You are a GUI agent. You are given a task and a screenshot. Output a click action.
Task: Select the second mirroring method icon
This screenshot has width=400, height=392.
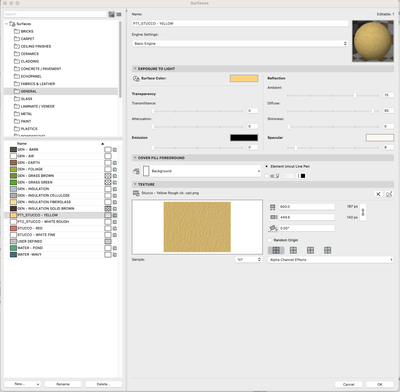pos(293,250)
